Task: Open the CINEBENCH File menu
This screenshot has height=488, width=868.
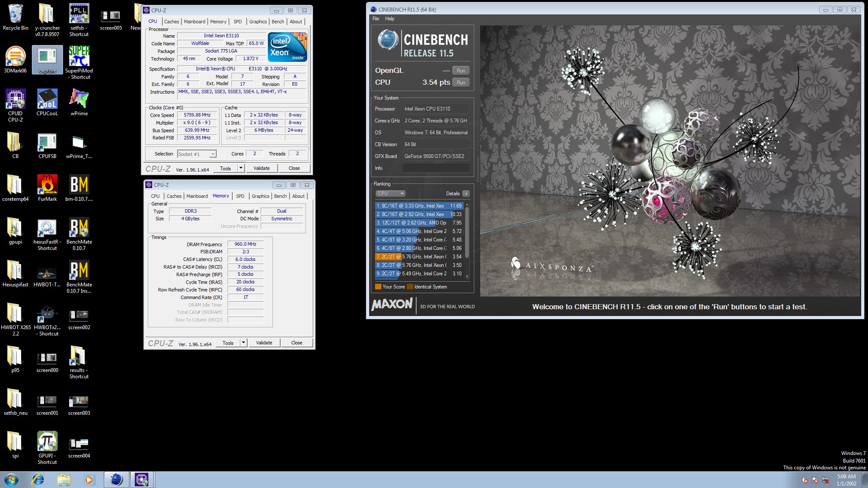Action: [376, 19]
